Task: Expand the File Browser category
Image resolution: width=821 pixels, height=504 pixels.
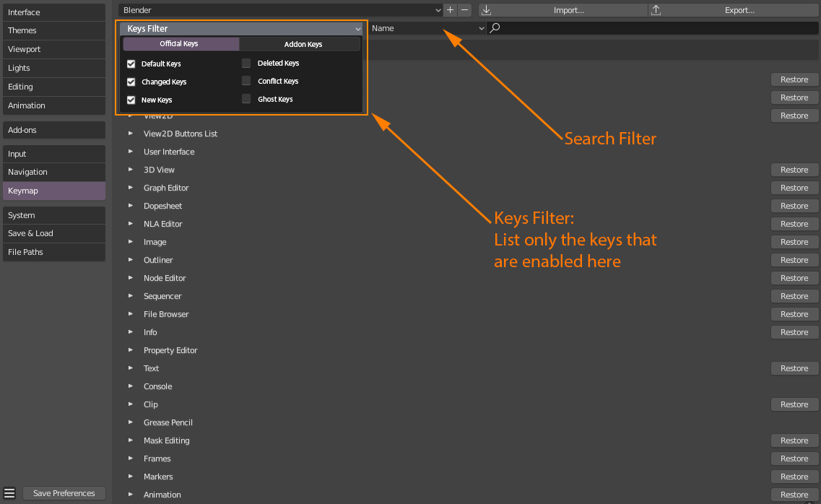Action: 131,314
